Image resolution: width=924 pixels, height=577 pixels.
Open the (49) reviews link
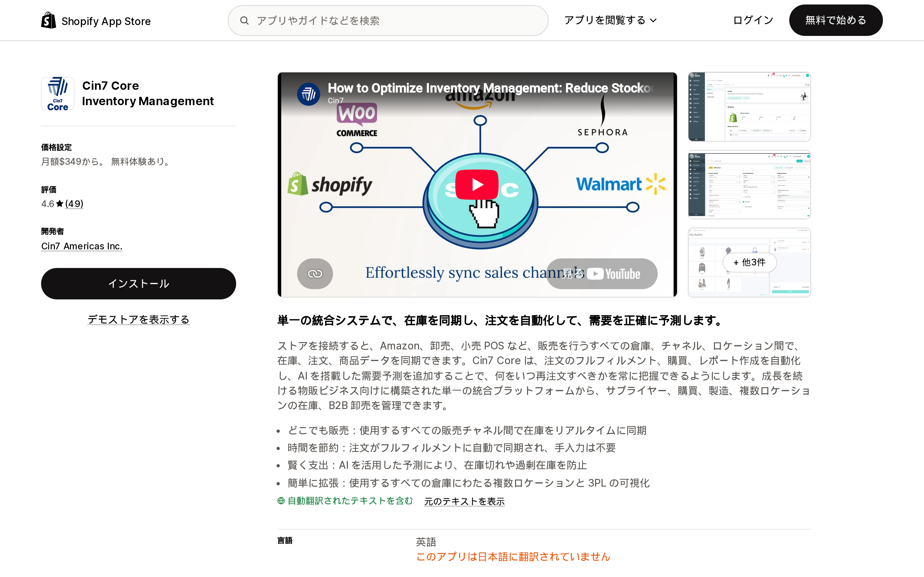pyautogui.click(x=74, y=204)
